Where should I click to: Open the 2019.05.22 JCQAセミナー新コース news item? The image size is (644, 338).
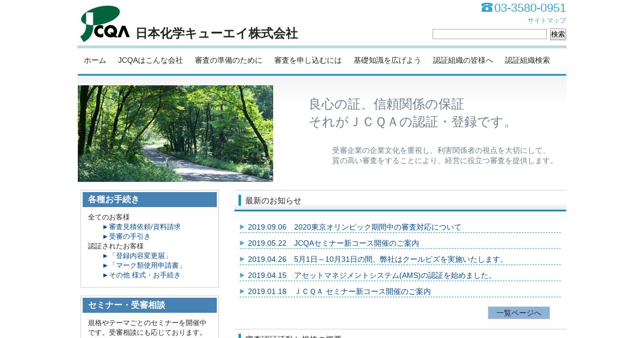[333, 243]
